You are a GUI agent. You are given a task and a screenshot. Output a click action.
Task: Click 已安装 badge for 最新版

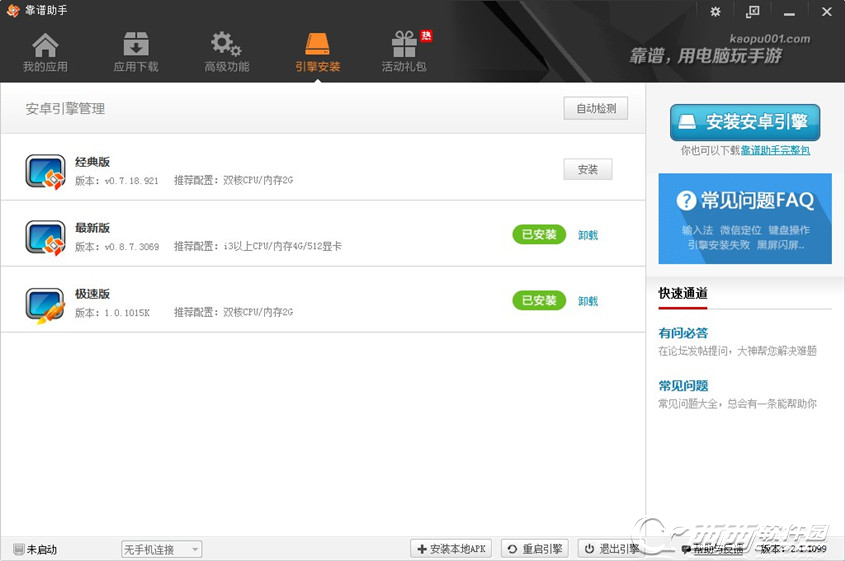539,234
